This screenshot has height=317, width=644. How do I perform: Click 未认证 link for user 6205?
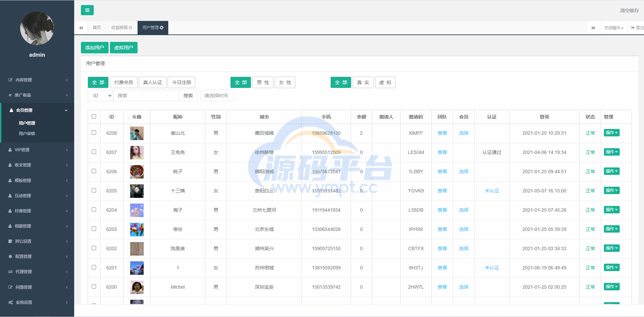coord(492,191)
